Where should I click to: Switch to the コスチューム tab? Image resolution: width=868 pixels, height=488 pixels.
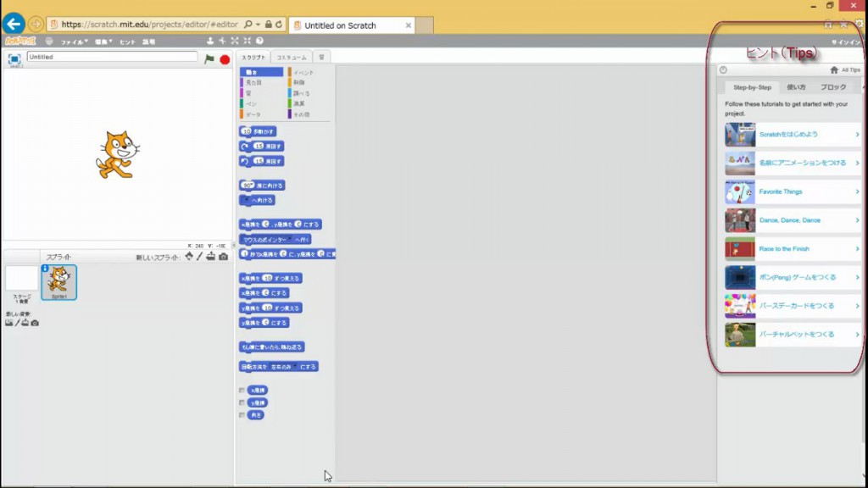coord(292,57)
